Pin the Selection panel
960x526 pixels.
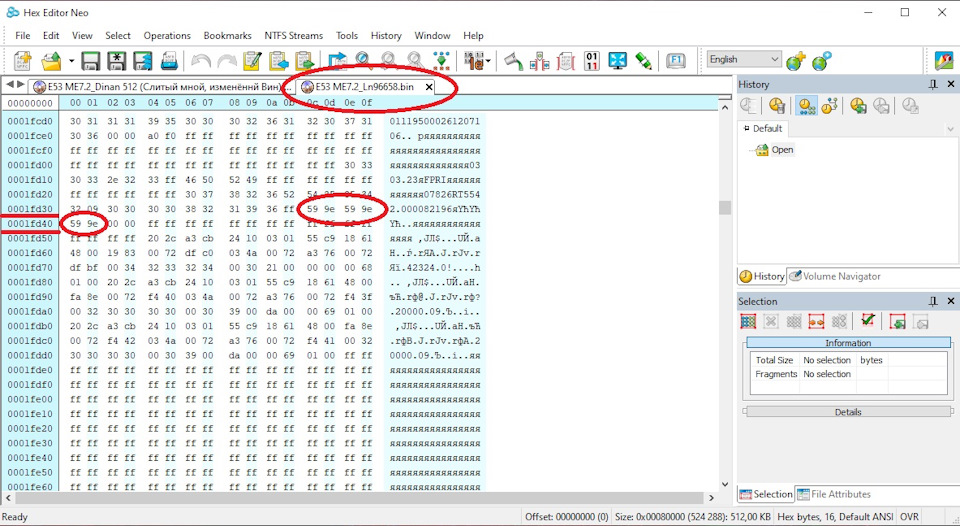click(932, 301)
